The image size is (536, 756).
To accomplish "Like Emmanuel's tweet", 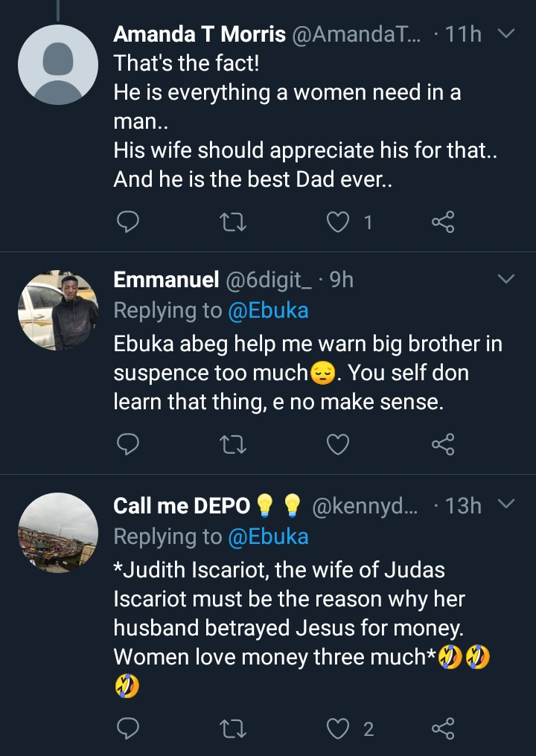I will click(x=339, y=445).
